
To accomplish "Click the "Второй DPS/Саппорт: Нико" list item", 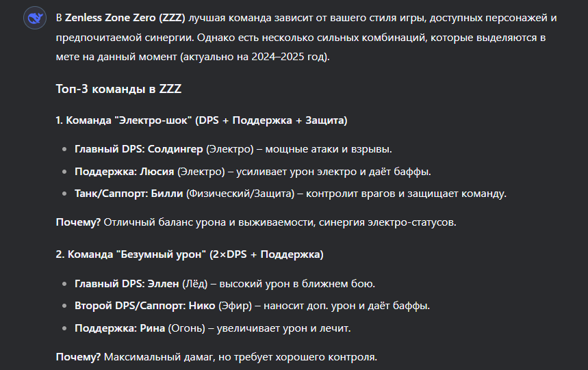I will click(x=252, y=306).
